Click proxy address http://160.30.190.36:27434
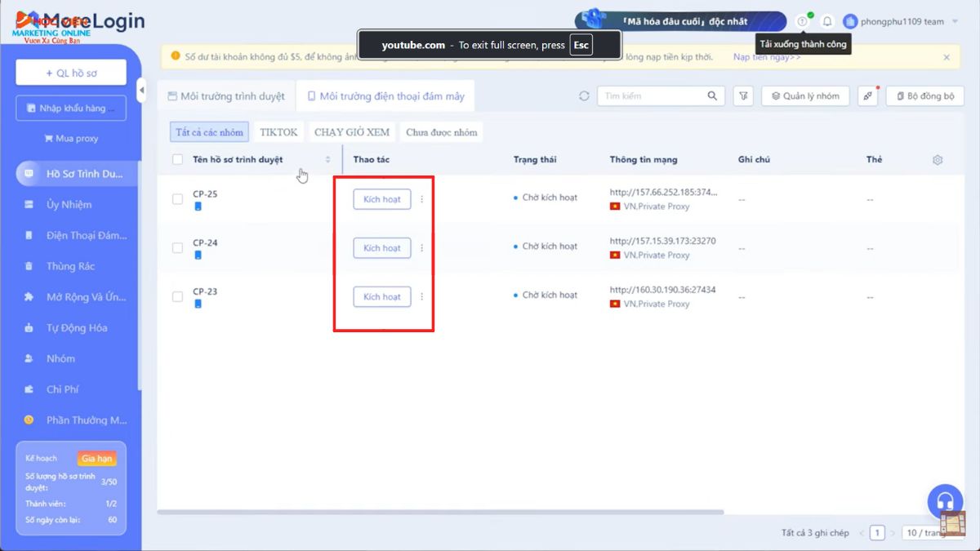This screenshot has width=980, height=551. pos(663,291)
